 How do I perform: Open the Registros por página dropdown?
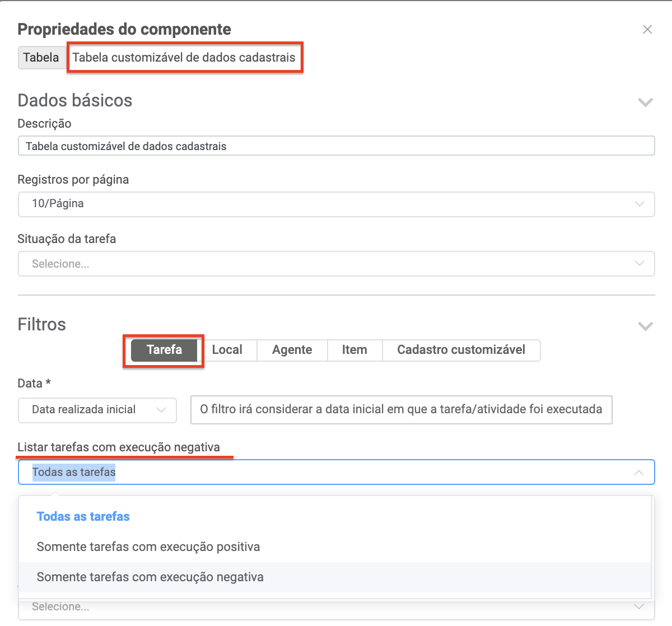pyautogui.click(x=336, y=204)
